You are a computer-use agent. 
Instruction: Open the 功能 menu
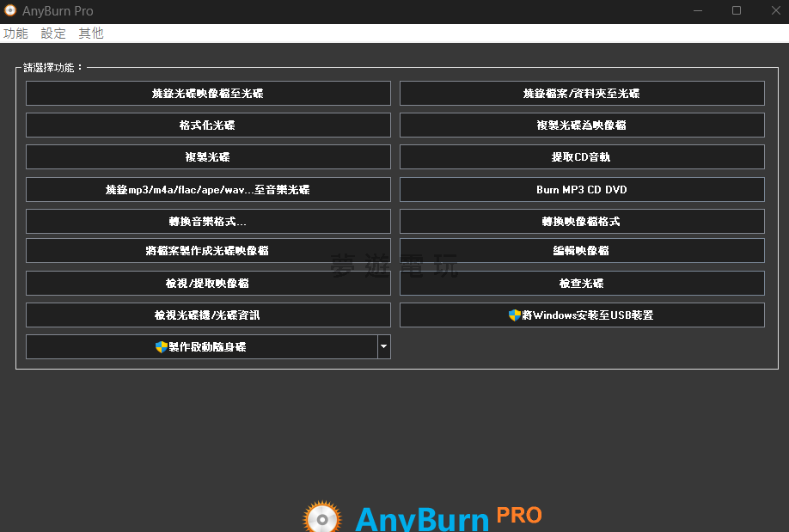click(15, 34)
